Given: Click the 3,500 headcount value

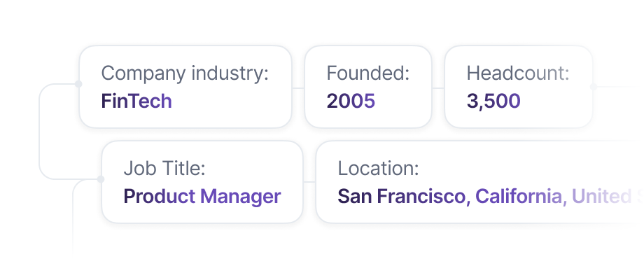Looking at the screenshot, I should pos(493,101).
